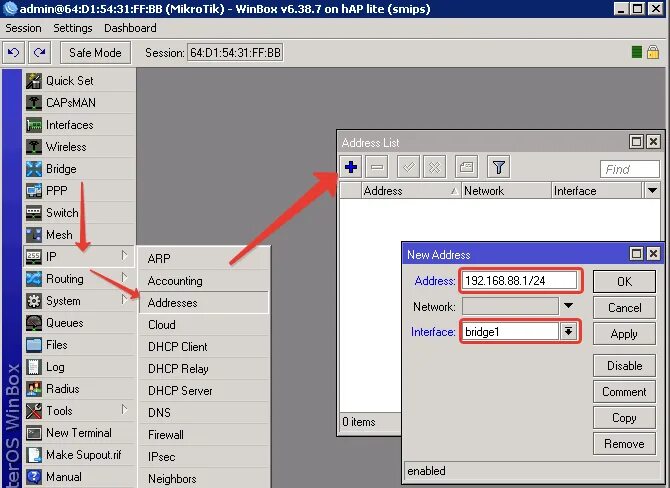670x488 pixels.
Task: Open the Settings menu
Action: click(x=73, y=28)
